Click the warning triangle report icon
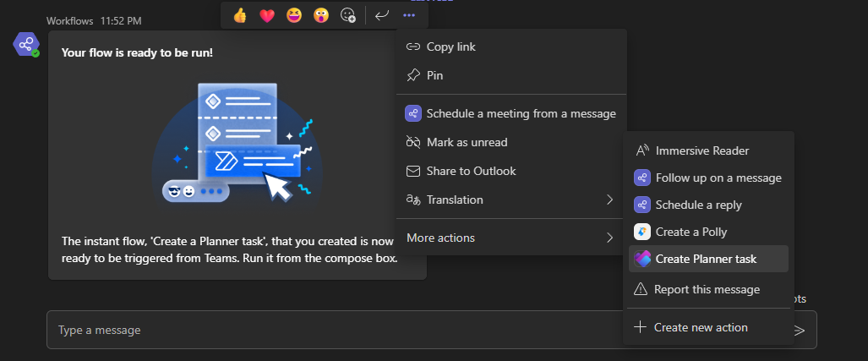 coord(641,289)
